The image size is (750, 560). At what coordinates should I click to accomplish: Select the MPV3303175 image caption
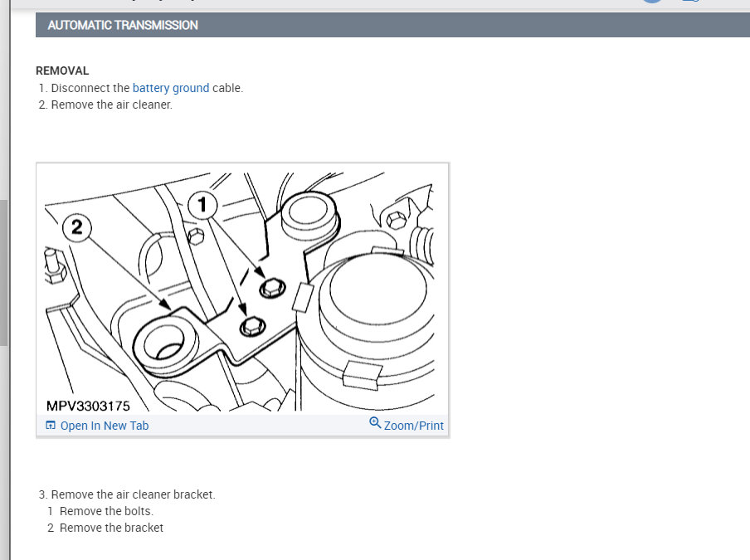click(88, 406)
